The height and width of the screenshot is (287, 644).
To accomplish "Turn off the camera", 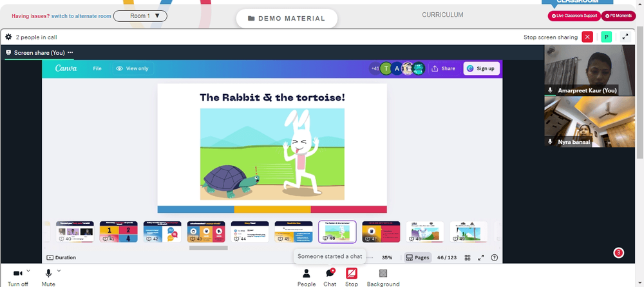I will (18, 273).
